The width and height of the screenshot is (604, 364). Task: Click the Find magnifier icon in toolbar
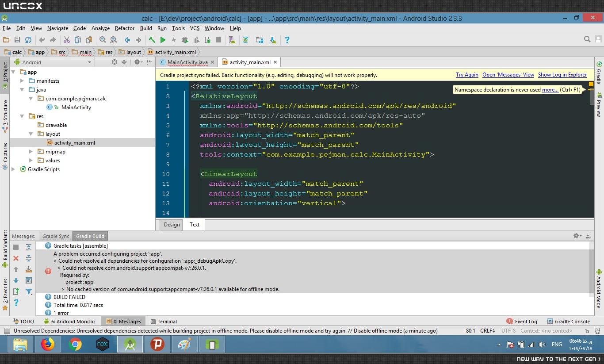click(x=103, y=40)
